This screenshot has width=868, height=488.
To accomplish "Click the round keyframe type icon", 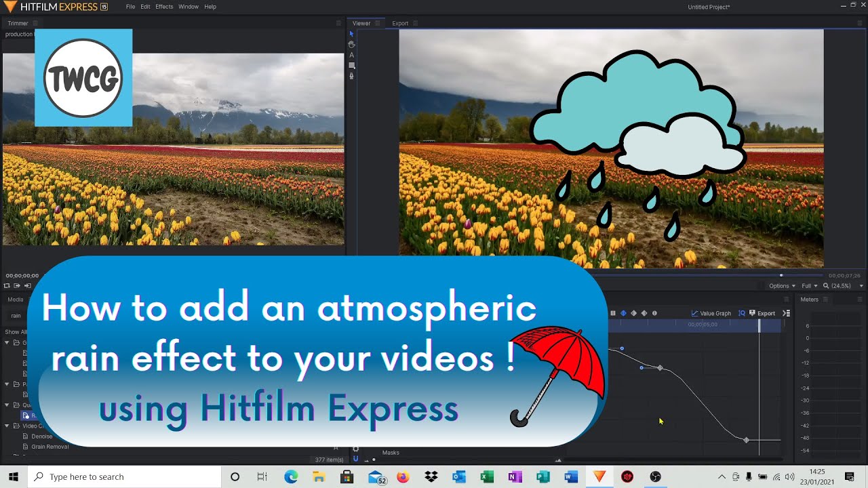I will click(x=654, y=313).
